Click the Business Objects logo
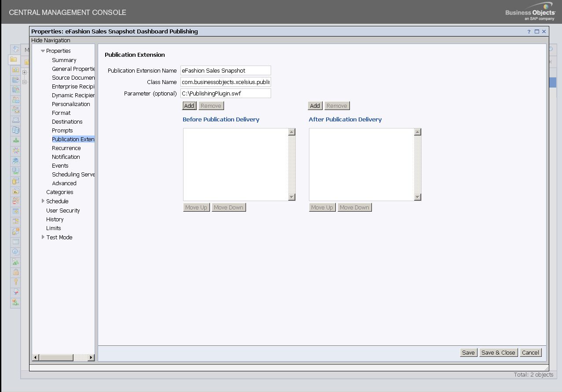The height and width of the screenshot is (392, 562). click(x=530, y=12)
